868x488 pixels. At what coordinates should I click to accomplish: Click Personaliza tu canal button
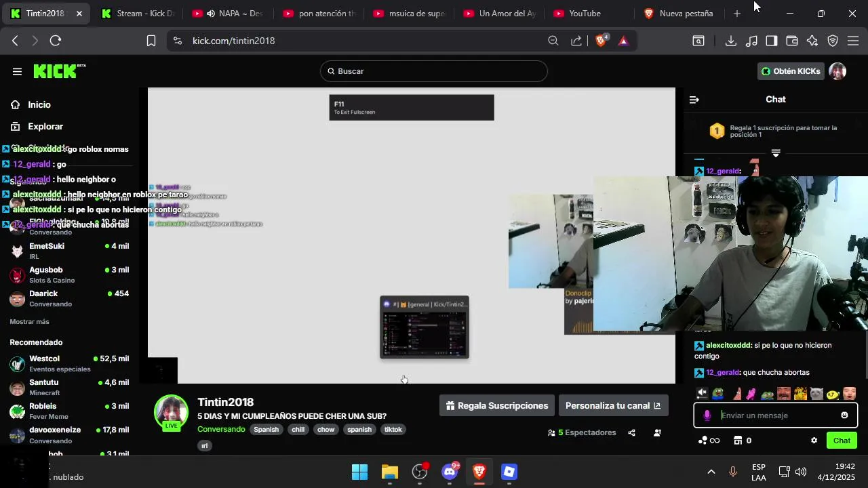coord(613,406)
